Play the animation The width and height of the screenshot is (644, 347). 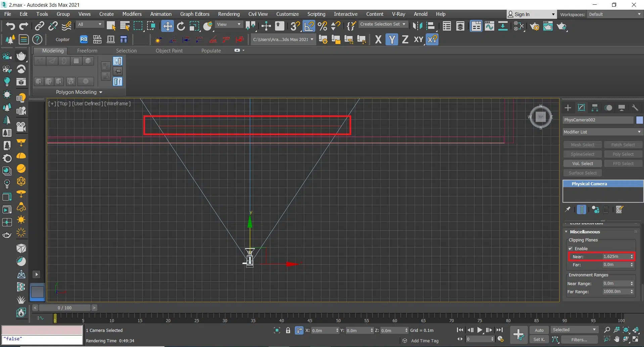pyautogui.click(x=480, y=330)
